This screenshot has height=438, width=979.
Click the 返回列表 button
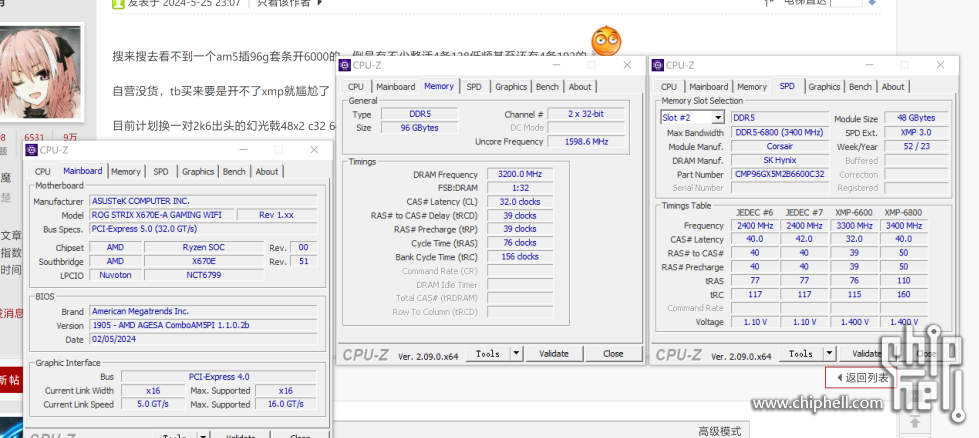coord(860,377)
